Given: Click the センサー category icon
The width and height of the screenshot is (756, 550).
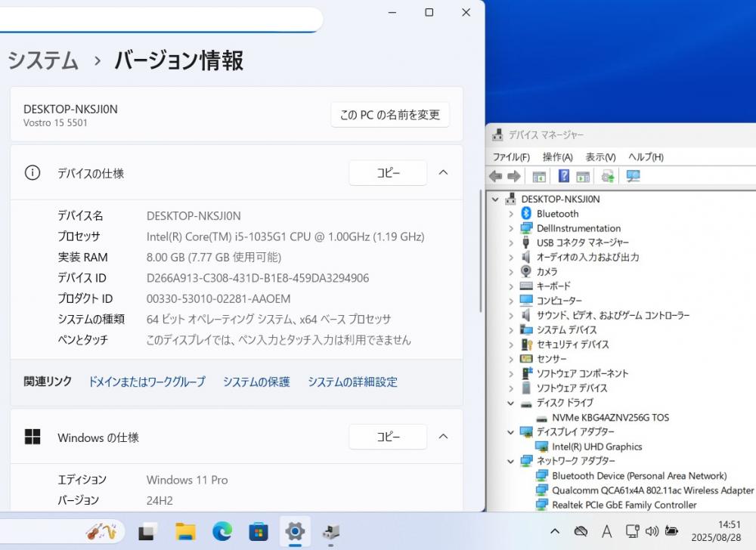Looking at the screenshot, I should [526, 359].
